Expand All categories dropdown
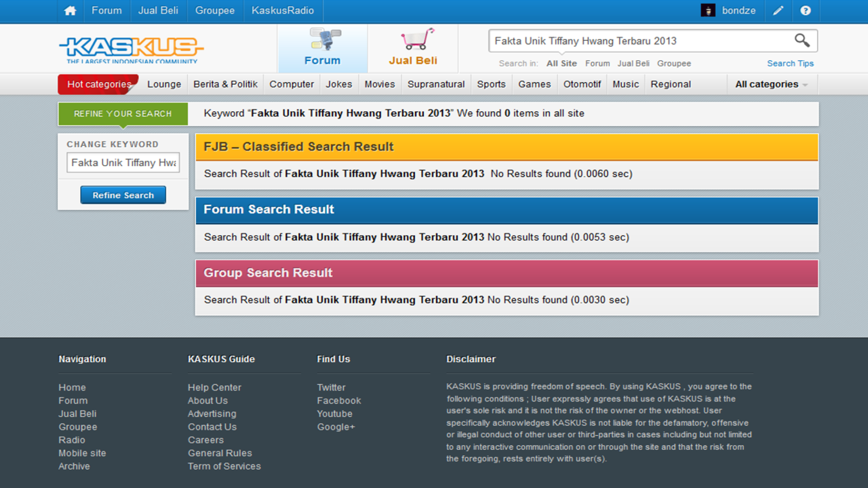868x488 pixels. click(772, 85)
